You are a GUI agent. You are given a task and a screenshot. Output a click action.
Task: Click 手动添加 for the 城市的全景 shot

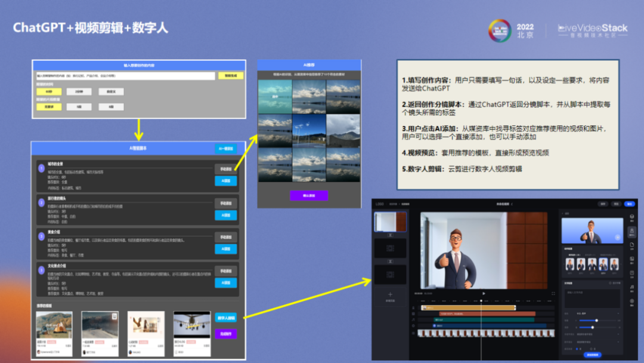tap(225, 169)
